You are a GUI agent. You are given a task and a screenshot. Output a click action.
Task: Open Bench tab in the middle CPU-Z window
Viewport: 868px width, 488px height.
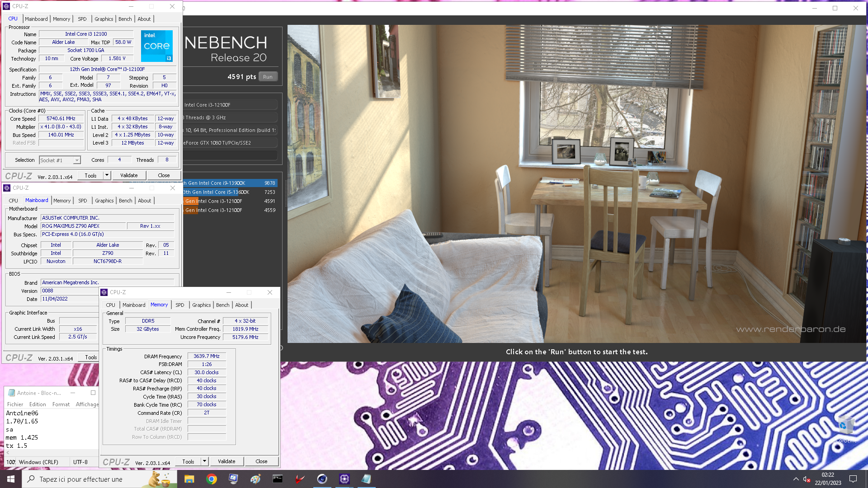126,201
